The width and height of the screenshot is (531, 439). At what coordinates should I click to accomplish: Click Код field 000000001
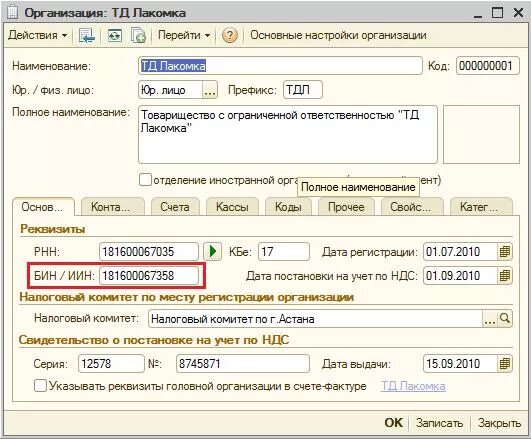click(488, 66)
